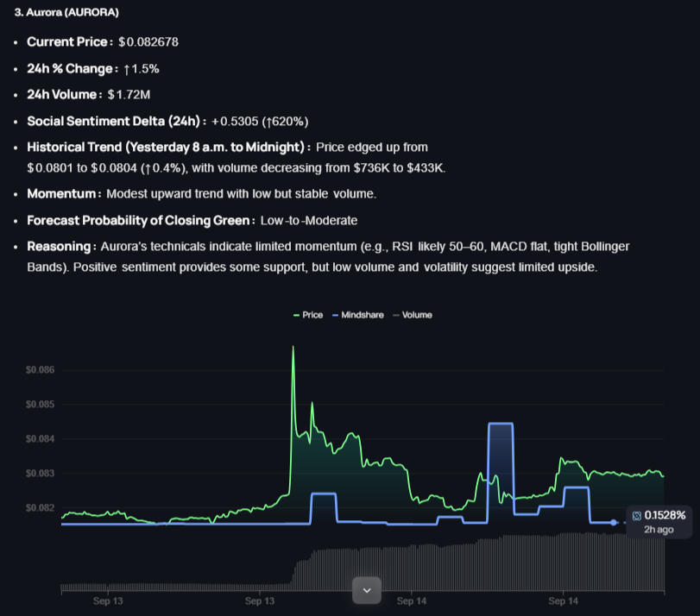700x616 pixels.
Task: Click the sentiment delta +0.5305 (↑620%)
Action: point(260,122)
